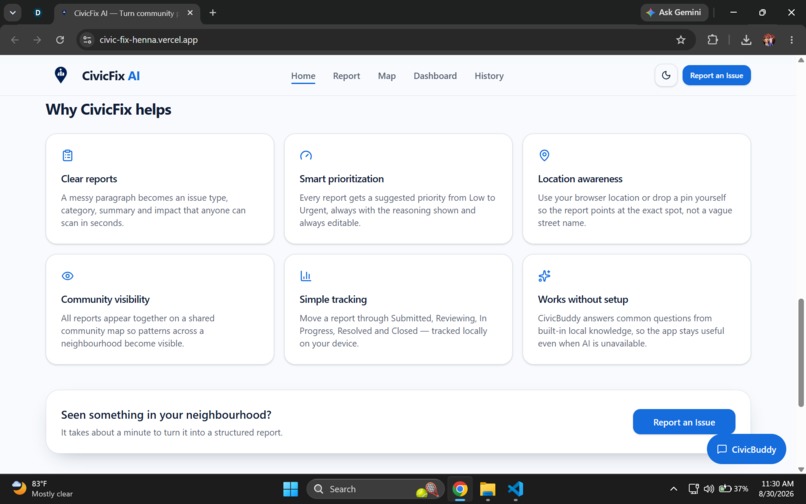Open a new browser tab
Viewport: 806px width, 504px height.
(x=213, y=13)
